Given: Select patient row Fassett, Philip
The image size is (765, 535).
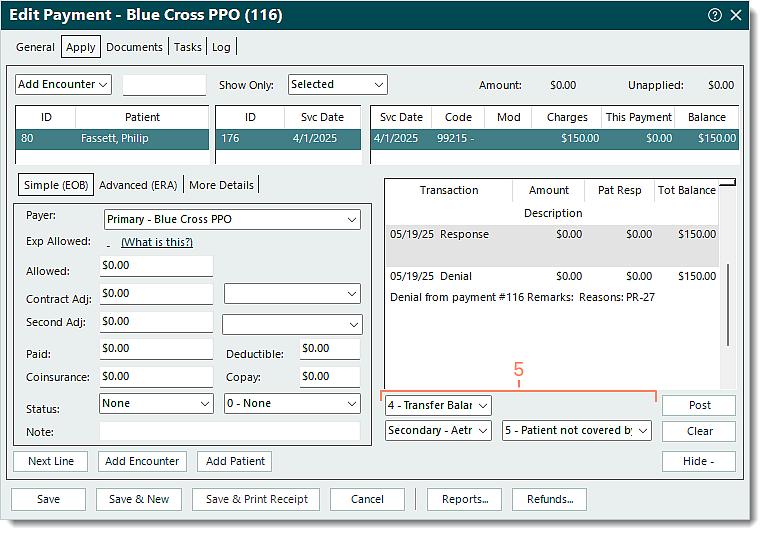Looking at the screenshot, I should pos(112,139).
